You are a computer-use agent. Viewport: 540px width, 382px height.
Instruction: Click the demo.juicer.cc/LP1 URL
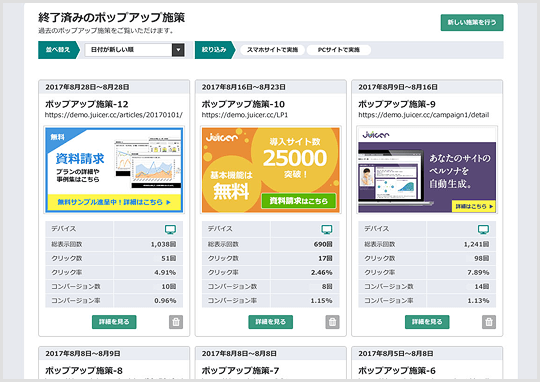coord(245,115)
